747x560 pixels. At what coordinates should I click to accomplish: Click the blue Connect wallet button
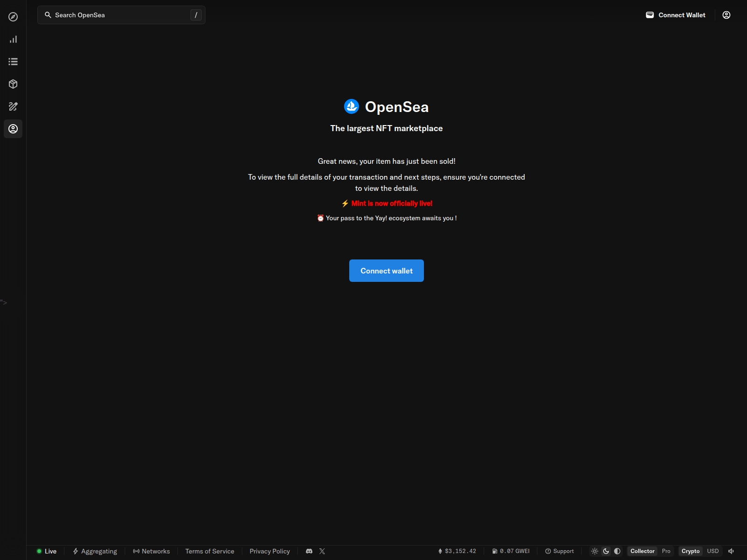(387, 271)
